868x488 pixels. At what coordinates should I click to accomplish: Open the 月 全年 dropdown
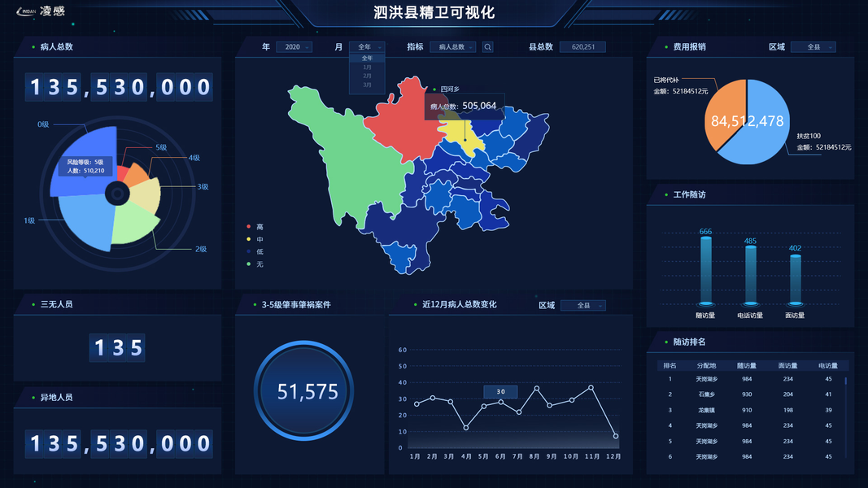click(366, 47)
